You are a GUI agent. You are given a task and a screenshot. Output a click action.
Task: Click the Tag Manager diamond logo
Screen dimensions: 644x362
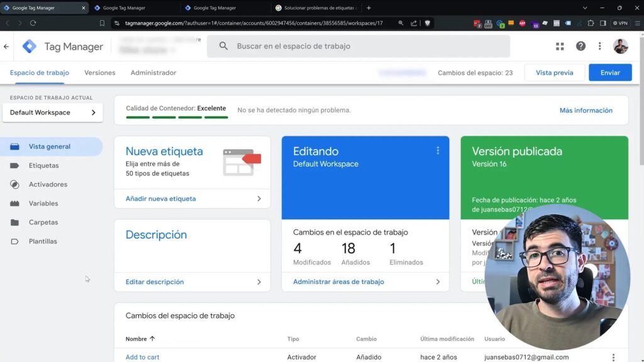click(x=29, y=47)
